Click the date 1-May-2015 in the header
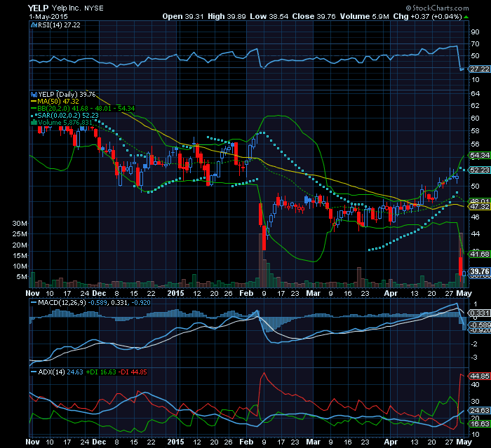The height and width of the screenshot is (448, 491). point(48,17)
